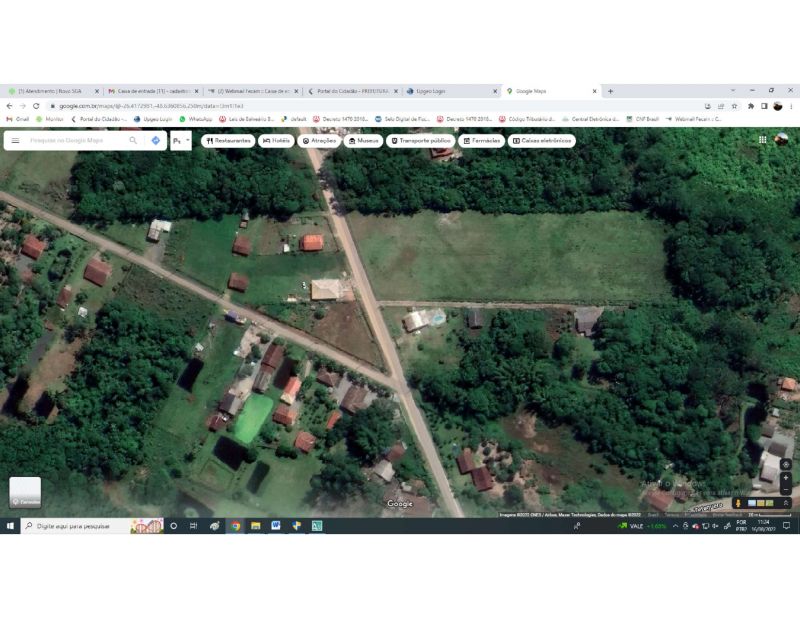Open the taskbar clock and calendar
800x618 pixels.
(763, 526)
